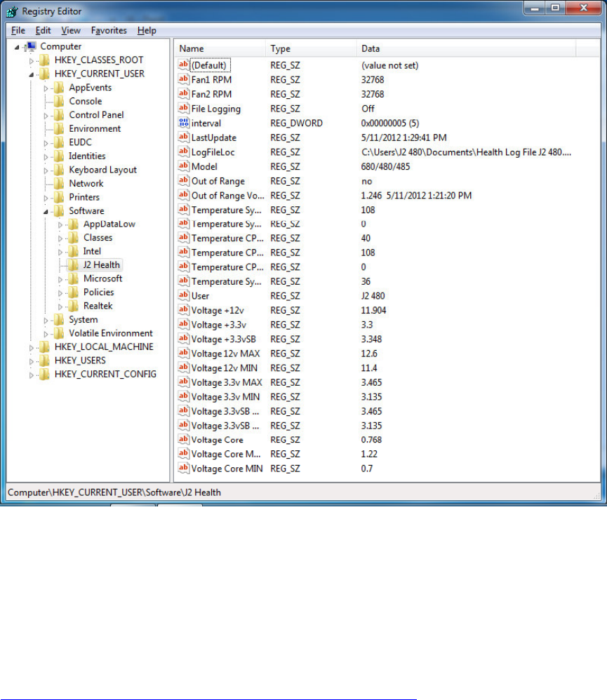
Task: Click the Console folder icon
Action: (x=59, y=101)
